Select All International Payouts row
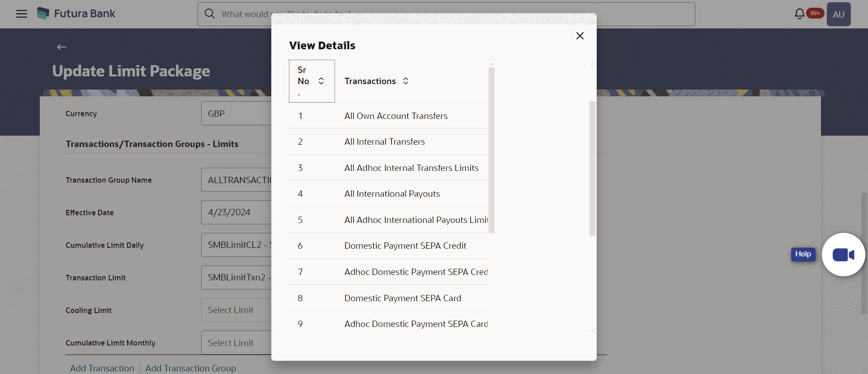 392,194
